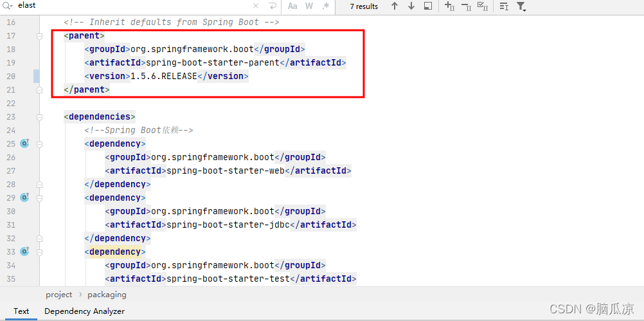Click gutter override icon on line 25
The width and height of the screenshot is (644, 321).
pos(24,143)
